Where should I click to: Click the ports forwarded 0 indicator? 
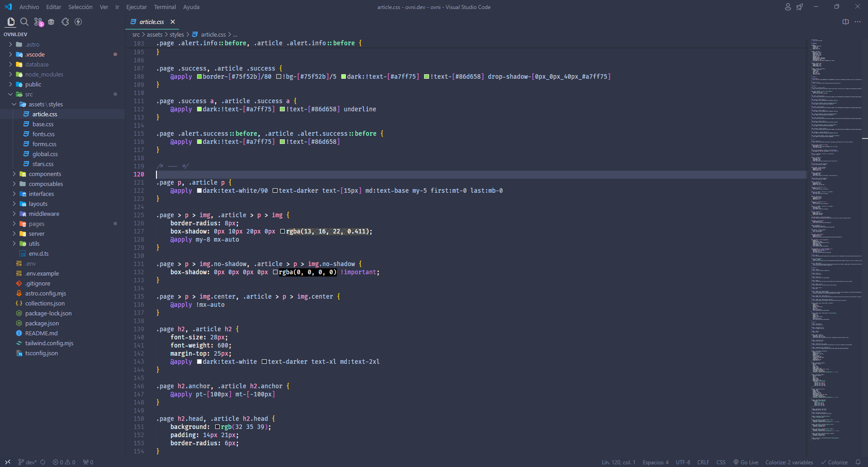point(88,462)
